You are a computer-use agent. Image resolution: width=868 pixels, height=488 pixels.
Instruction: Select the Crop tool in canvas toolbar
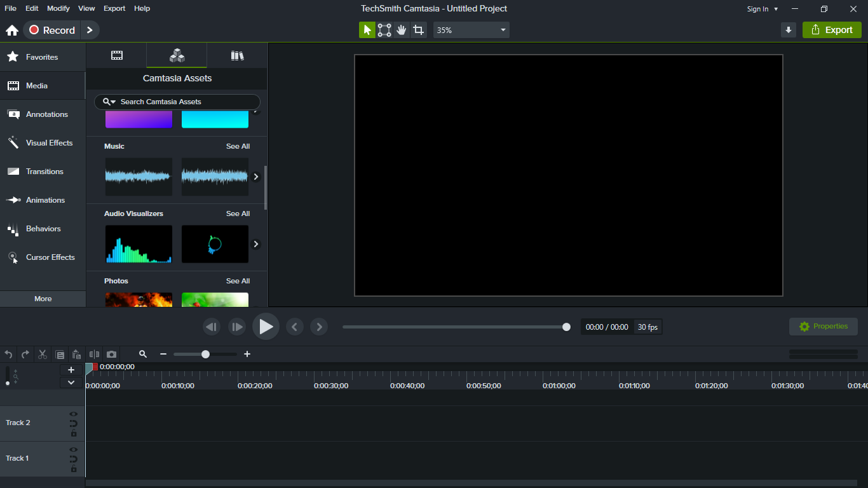418,30
